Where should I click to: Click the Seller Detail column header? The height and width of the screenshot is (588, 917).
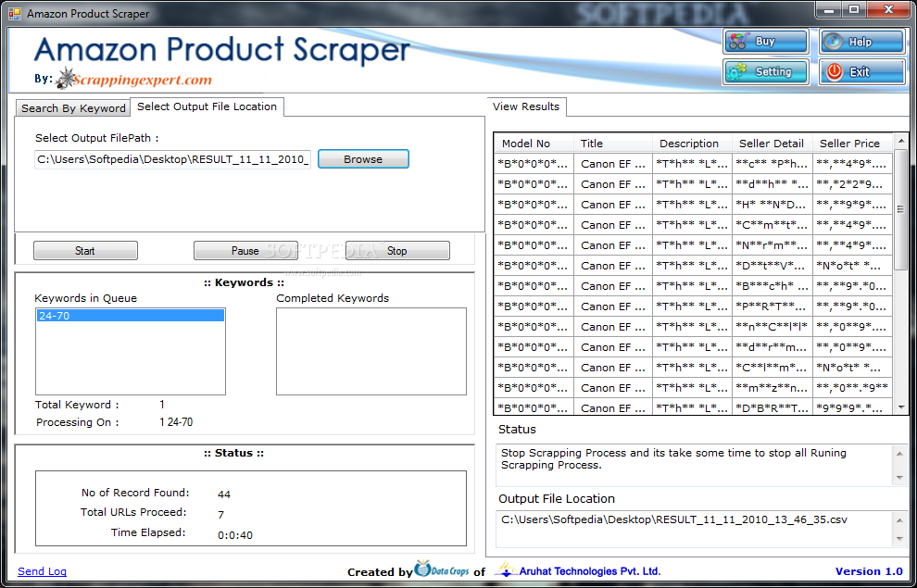click(x=772, y=144)
